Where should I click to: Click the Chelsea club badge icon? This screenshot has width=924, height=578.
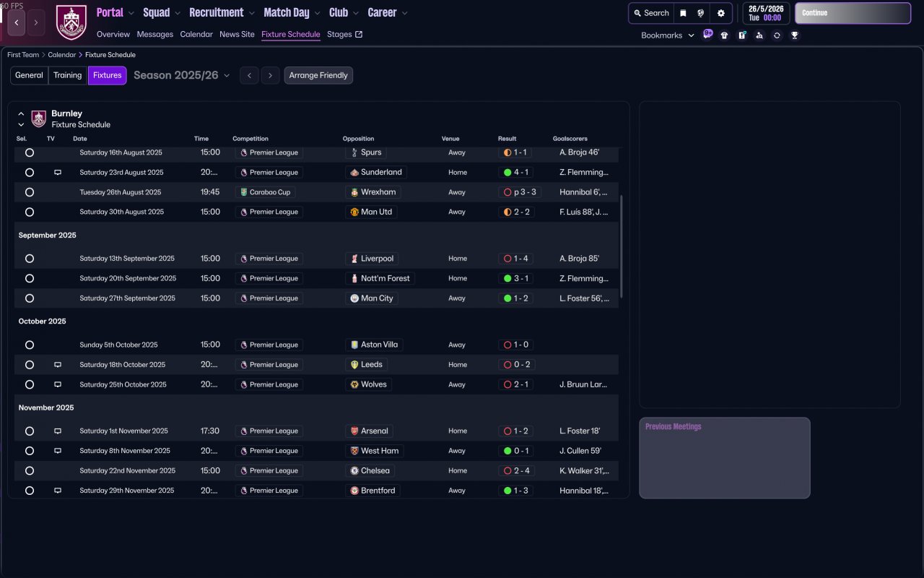point(354,470)
